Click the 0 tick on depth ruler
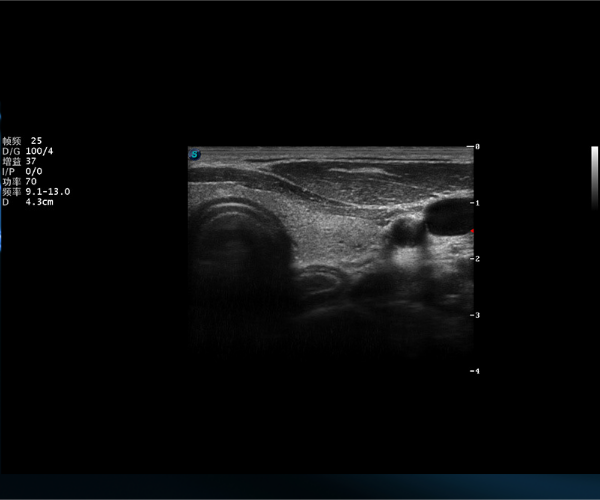 (476, 147)
